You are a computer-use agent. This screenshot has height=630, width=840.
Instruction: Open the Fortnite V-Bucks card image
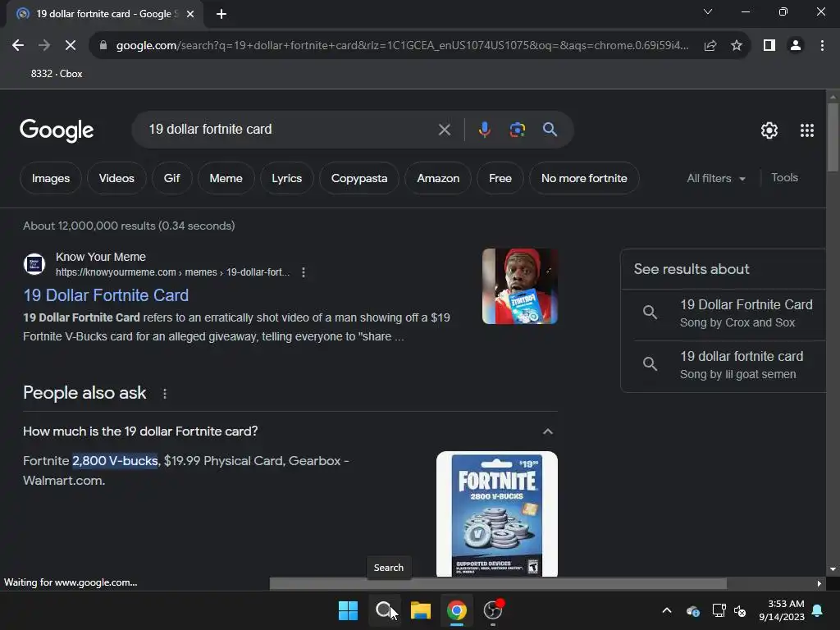click(497, 514)
